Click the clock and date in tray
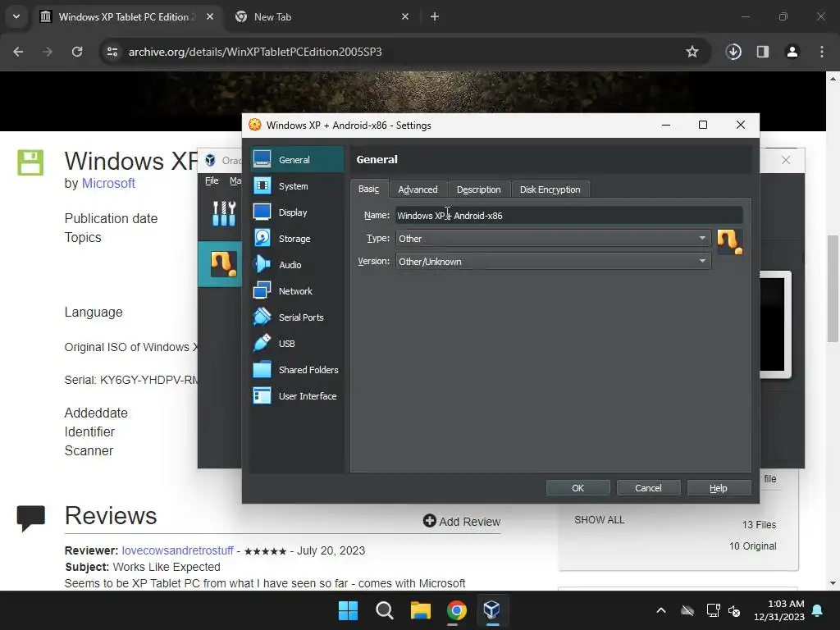Viewport: 840px width, 630px height. pos(779,610)
